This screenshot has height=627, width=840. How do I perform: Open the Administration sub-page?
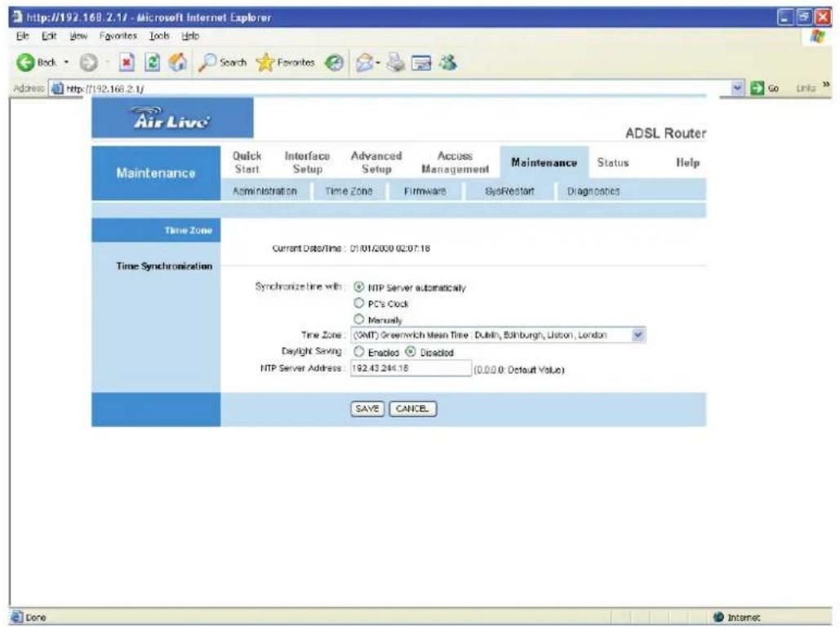264,191
